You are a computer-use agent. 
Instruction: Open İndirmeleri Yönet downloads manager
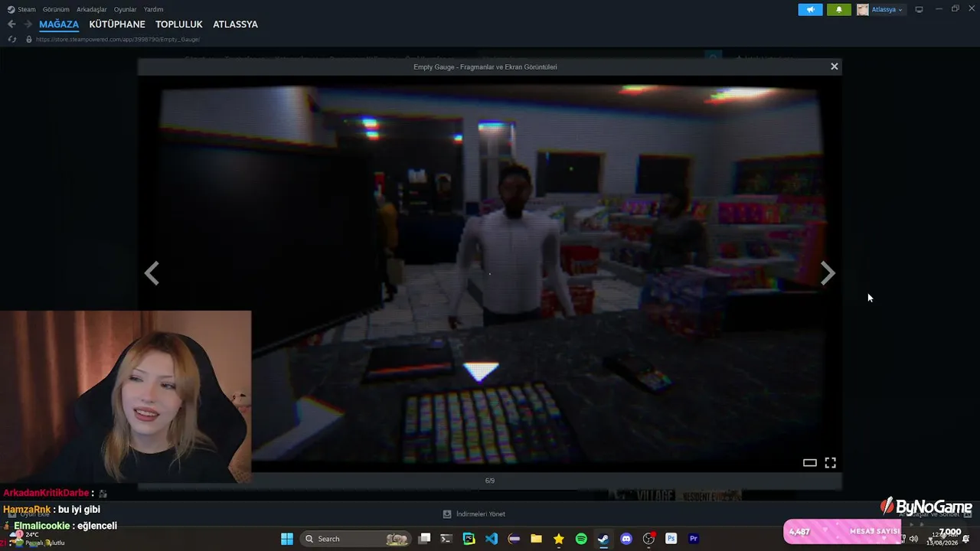point(474,514)
